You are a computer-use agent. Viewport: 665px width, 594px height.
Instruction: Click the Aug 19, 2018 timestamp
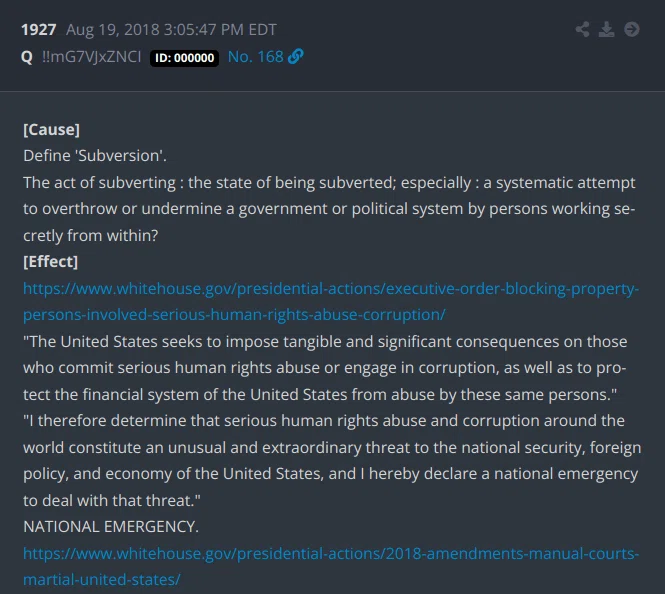tap(171, 30)
